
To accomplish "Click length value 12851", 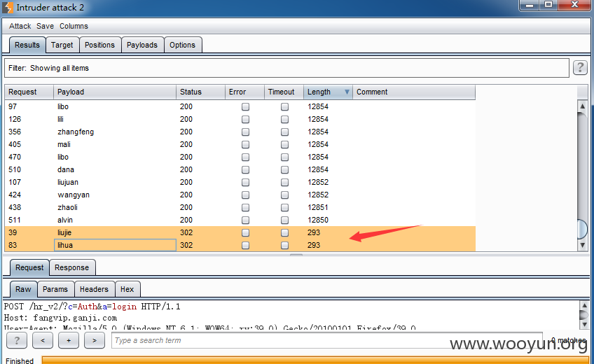I will tap(318, 207).
